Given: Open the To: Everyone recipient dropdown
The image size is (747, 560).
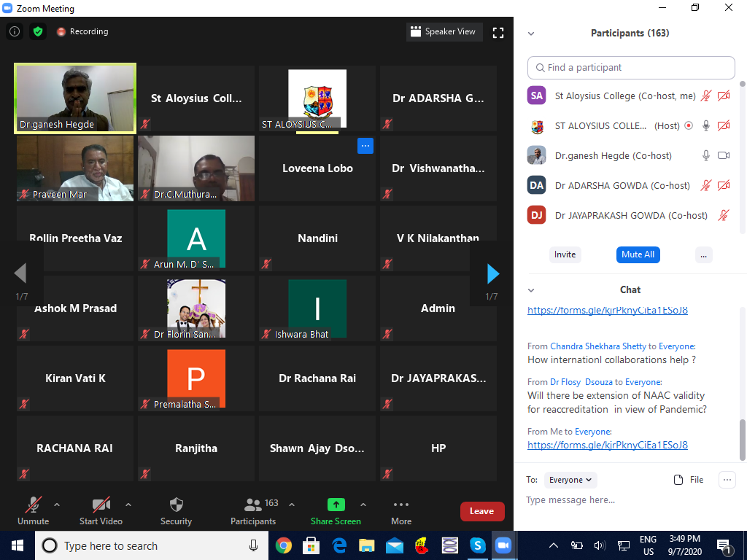Looking at the screenshot, I should click(x=570, y=480).
